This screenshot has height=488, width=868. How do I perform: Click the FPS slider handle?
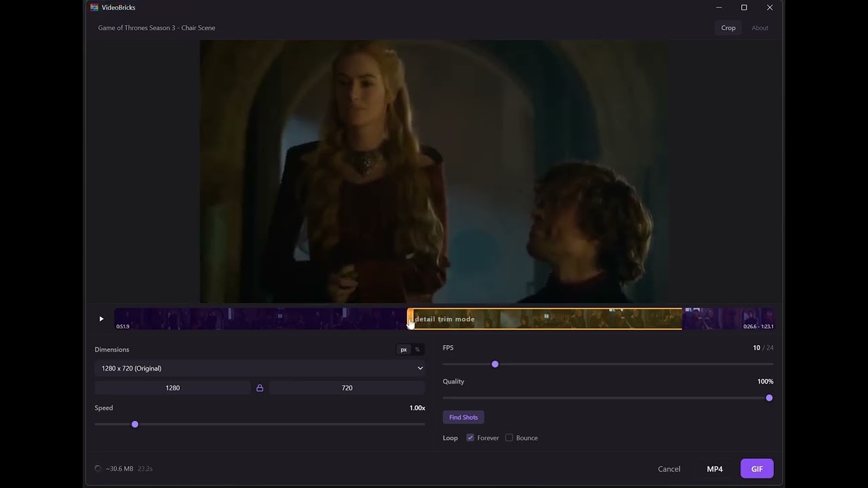tap(495, 365)
